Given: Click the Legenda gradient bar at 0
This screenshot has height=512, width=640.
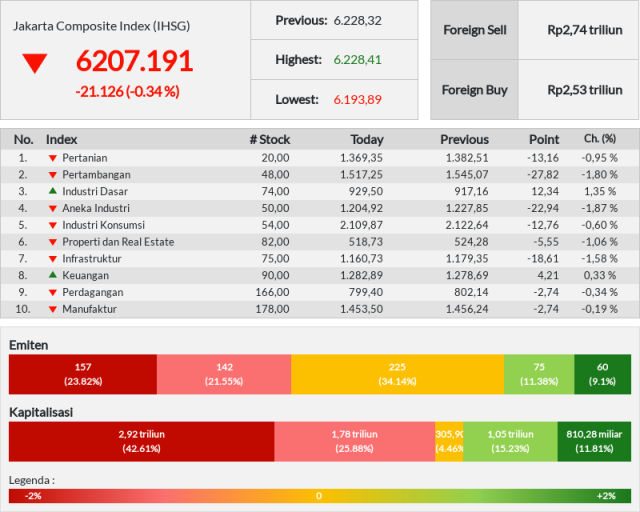Looking at the screenshot, I should [x=319, y=496].
